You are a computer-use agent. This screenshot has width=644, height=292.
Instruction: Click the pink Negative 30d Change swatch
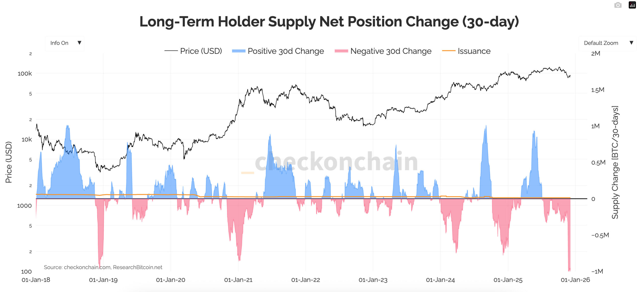341,51
